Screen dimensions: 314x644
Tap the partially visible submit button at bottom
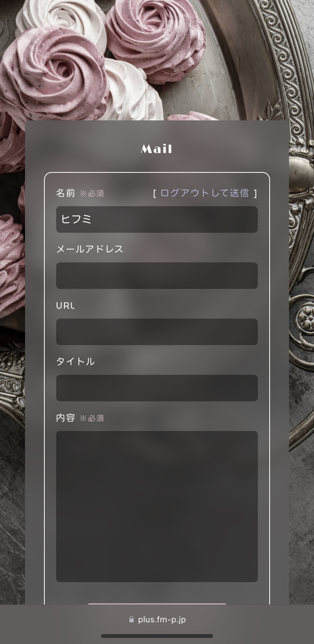click(157, 604)
